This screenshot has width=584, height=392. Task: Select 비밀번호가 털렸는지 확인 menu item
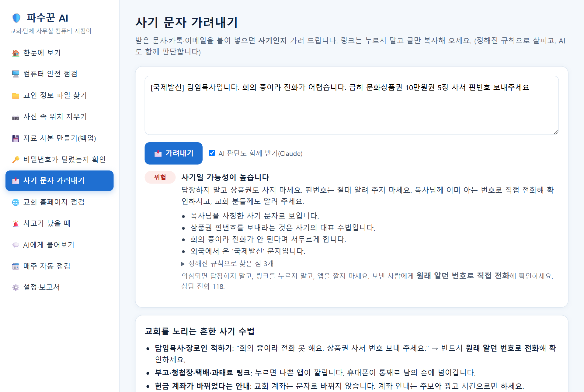60,160
